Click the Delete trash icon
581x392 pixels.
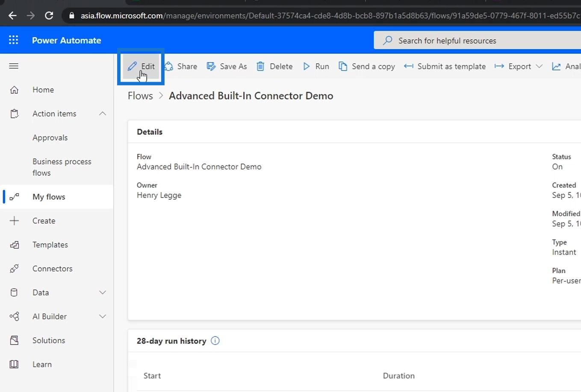[x=274, y=66]
